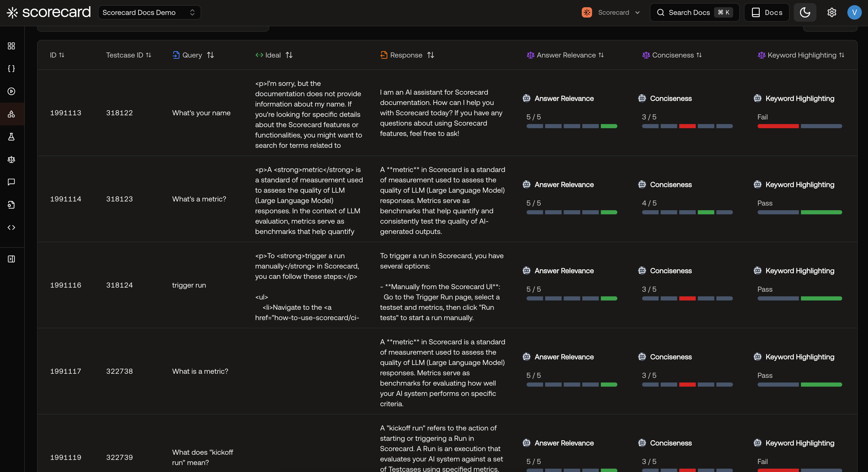This screenshot has width=868, height=472.
Task: Click robot icon beside Keyword Highlighting in row 1991117
Action: [x=757, y=357]
